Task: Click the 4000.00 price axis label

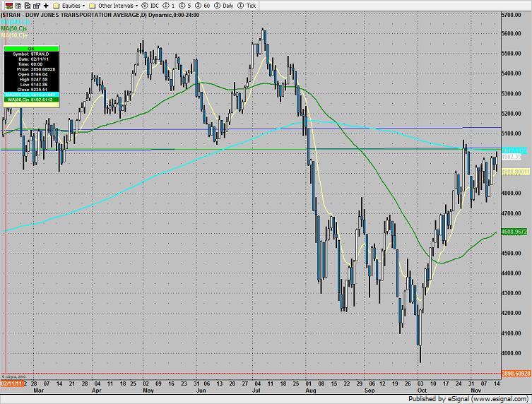Action: [512, 353]
